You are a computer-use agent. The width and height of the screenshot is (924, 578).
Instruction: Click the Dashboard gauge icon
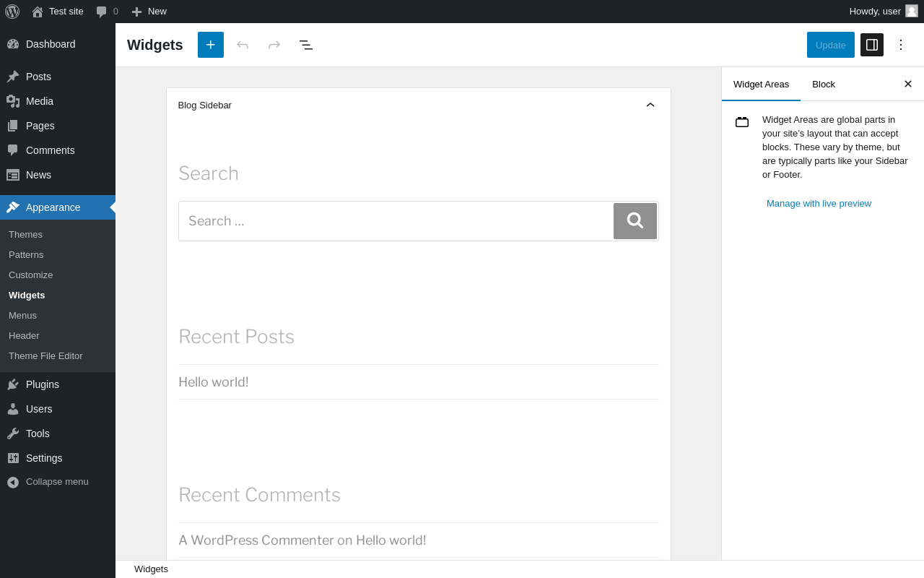[x=13, y=44]
